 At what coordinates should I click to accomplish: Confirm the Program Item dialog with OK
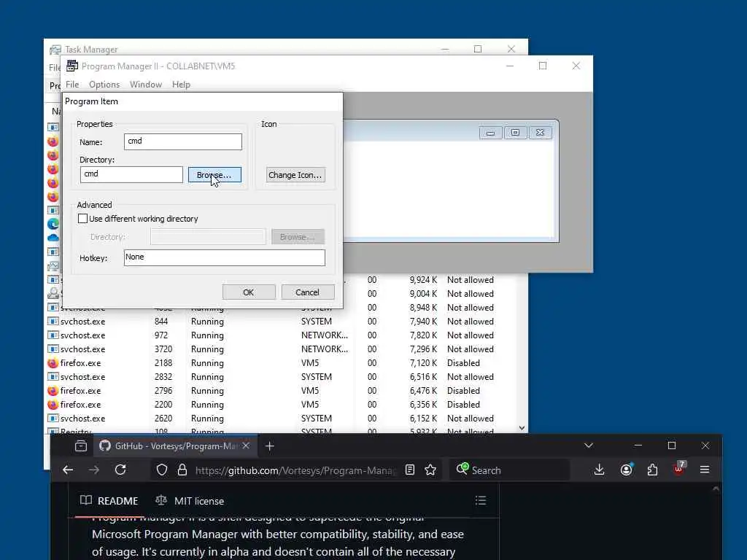pyautogui.click(x=249, y=292)
